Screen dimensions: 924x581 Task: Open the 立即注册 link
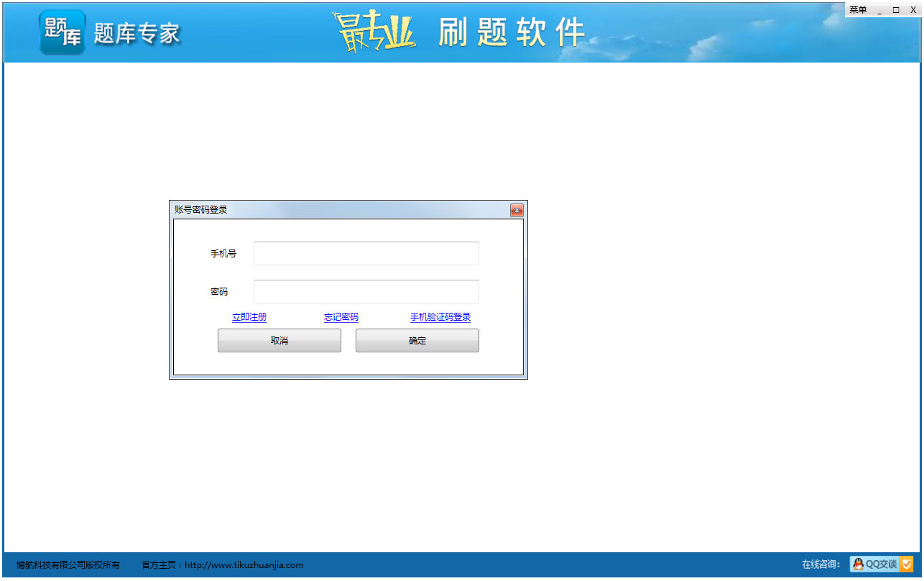(x=249, y=317)
